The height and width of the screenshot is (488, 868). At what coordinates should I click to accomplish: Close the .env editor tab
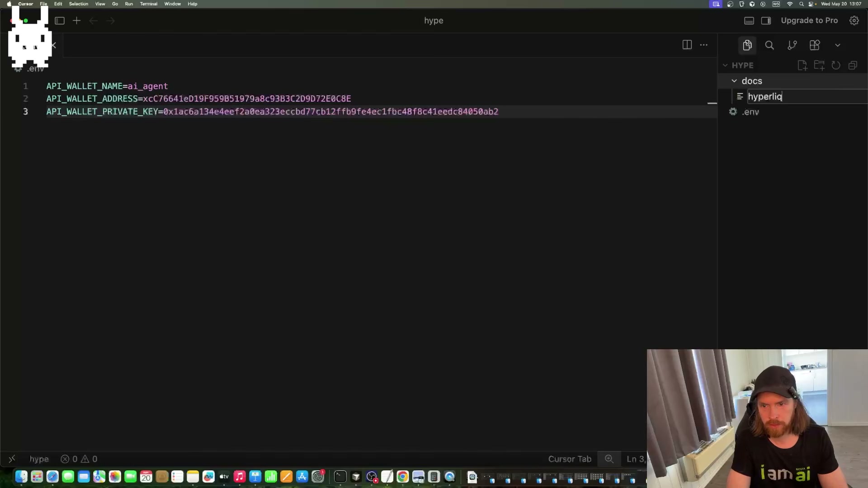tap(54, 45)
